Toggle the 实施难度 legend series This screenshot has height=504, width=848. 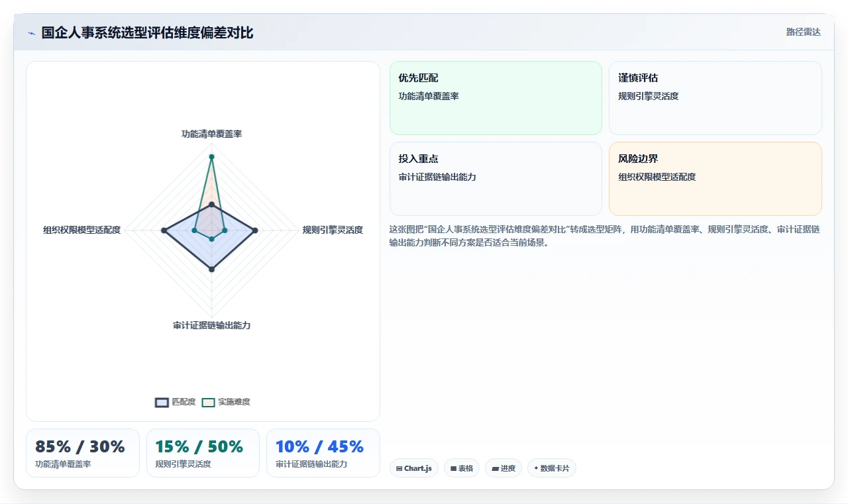tap(226, 402)
